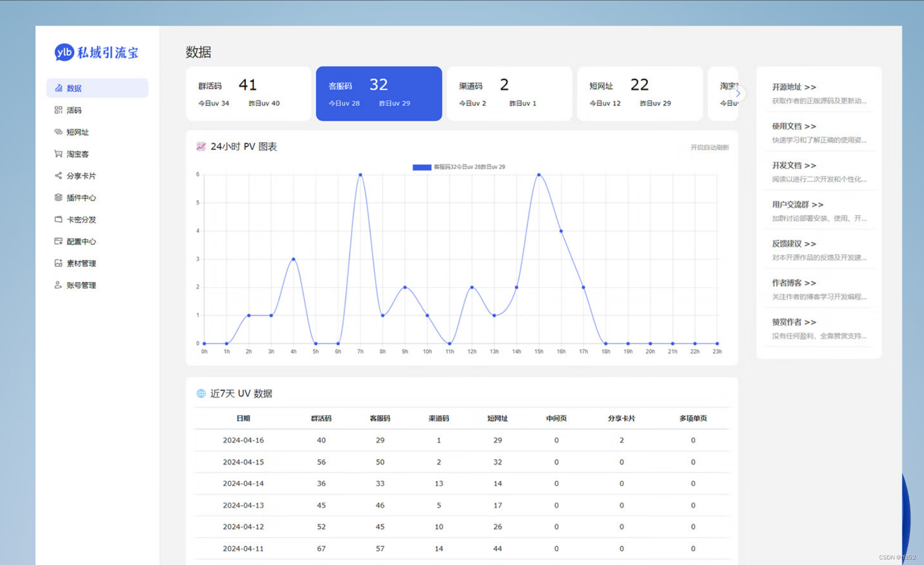Open the 赞赏作者 >> link

click(794, 322)
